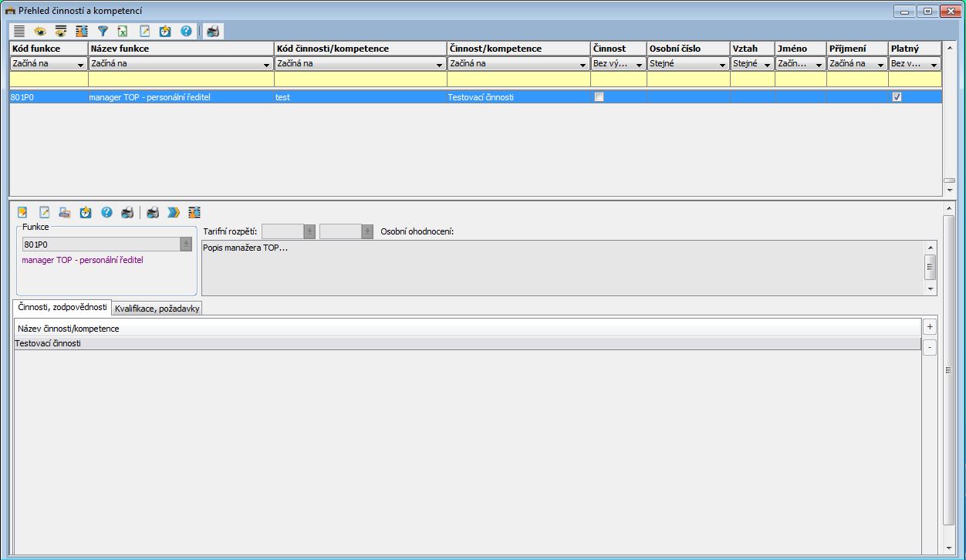Screen dimensions: 966x560
Task: Click the yellow note icon in the detail toolbar
Action: (x=22, y=212)
